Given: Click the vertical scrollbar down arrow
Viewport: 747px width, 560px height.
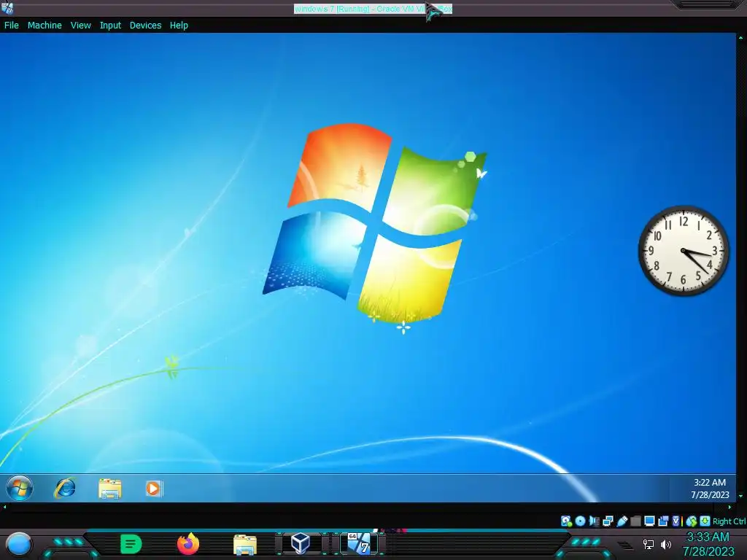Looking at the screenshot, I should coord(741,496).
